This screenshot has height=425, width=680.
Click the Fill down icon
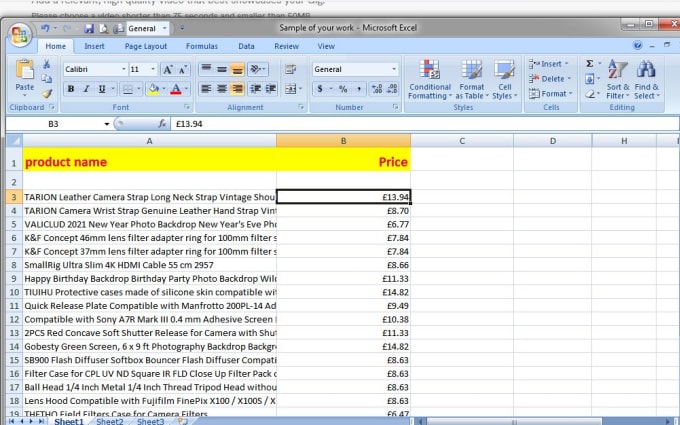coord(590,79)
